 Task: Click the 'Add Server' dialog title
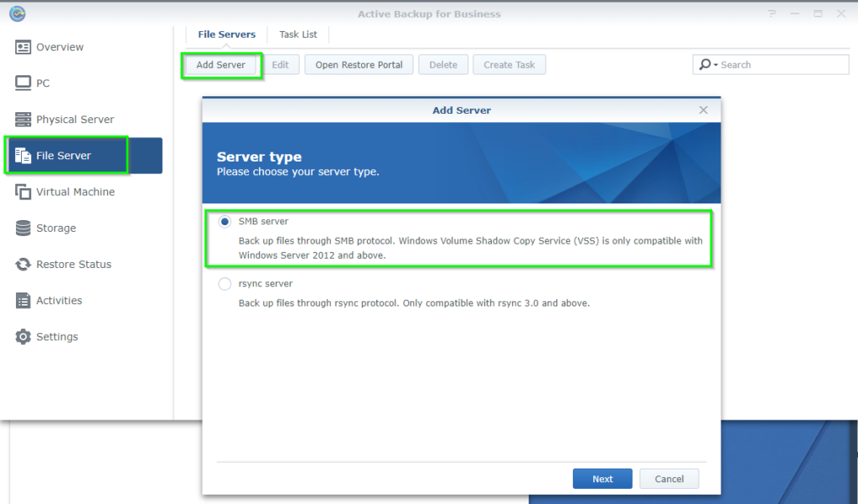coord(462,111)
